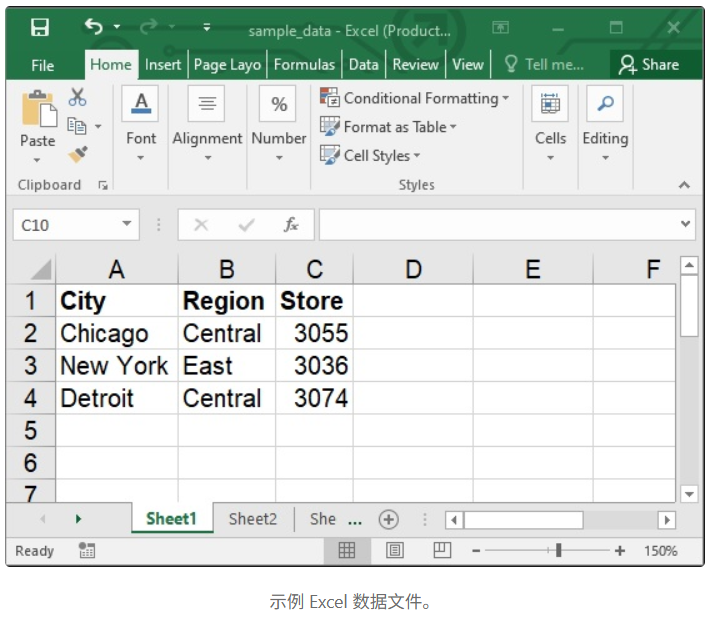Expand the Number group button
Viewport: 711px width, 619px height.
(279, 123)
